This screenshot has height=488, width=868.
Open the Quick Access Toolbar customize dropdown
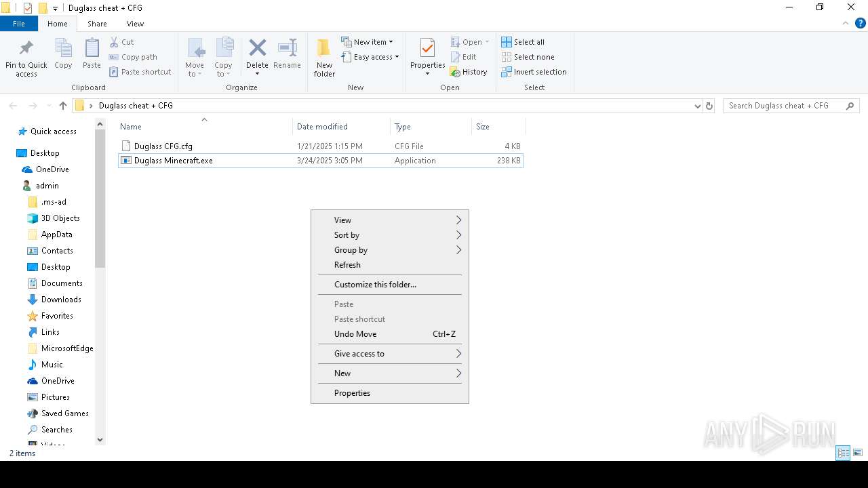(56, 8)
